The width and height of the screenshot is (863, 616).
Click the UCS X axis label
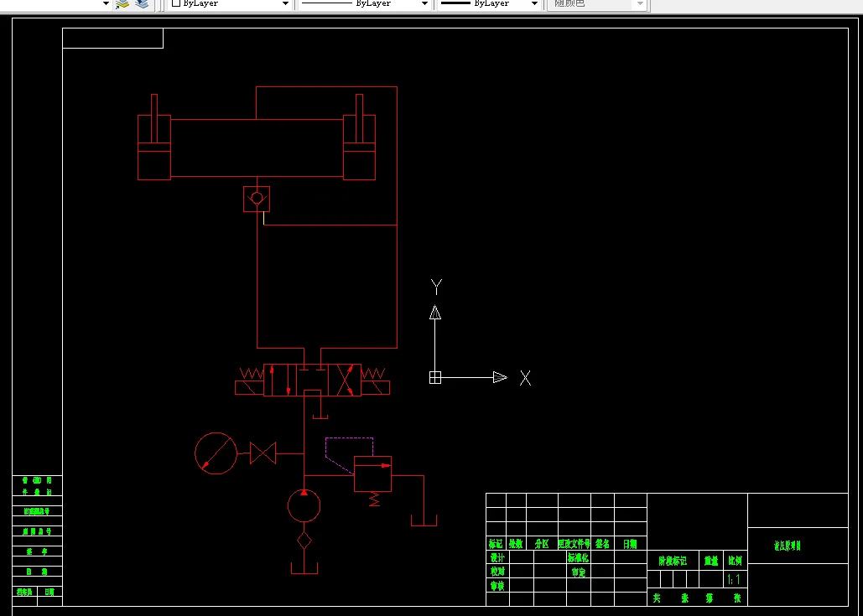coord(526,378)
